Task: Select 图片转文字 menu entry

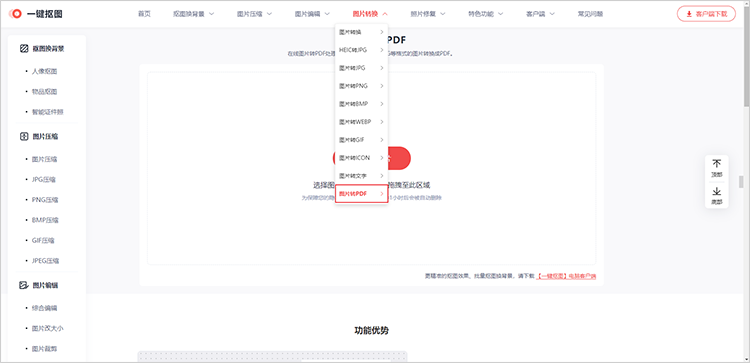Action: coord(361,176)
